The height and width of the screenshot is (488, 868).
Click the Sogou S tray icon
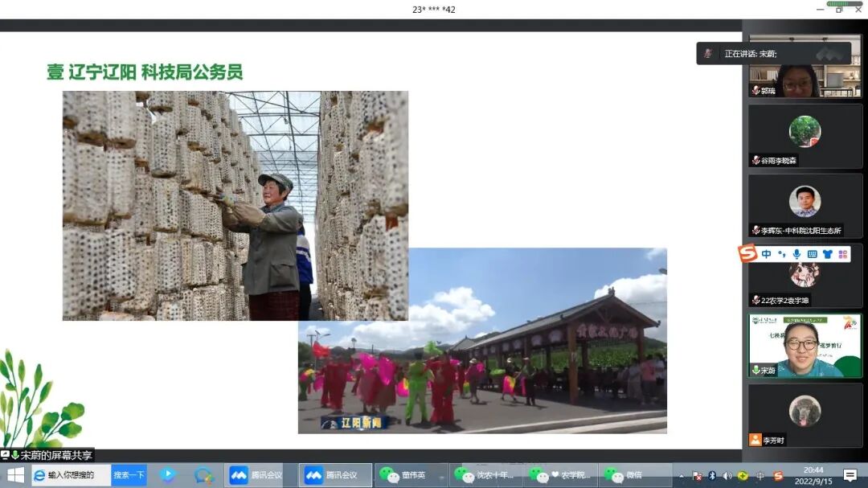click(x=778, y=476)
